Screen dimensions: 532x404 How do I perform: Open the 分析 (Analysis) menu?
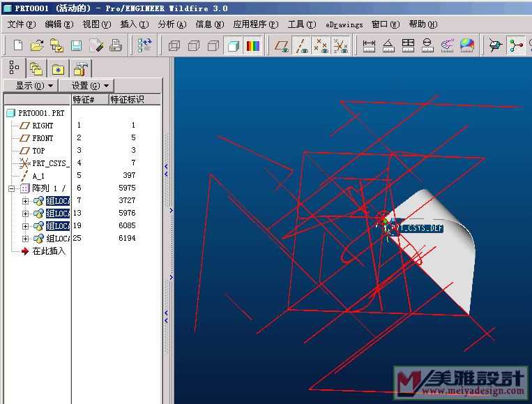172,24
